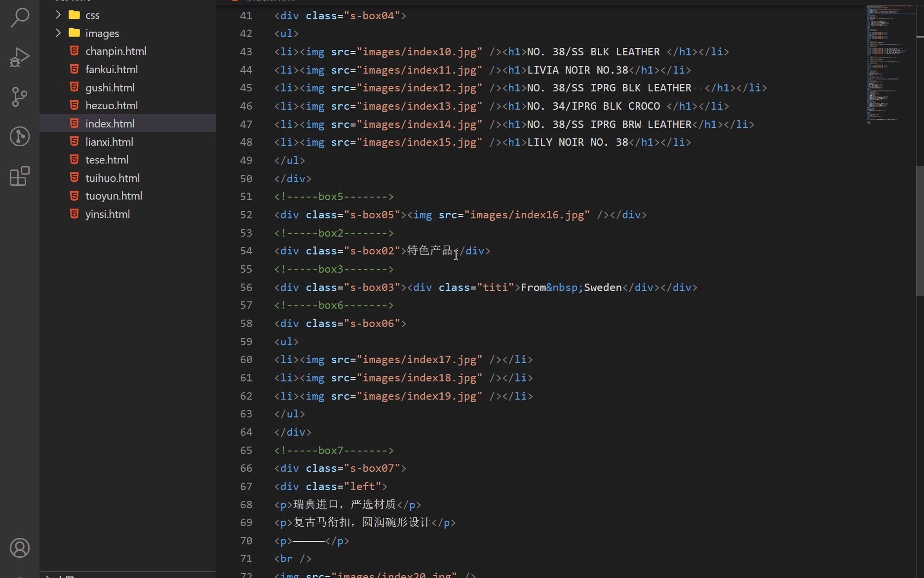Expand the css folder
Viewport: 924px width, 578px height.
(58, 15)
